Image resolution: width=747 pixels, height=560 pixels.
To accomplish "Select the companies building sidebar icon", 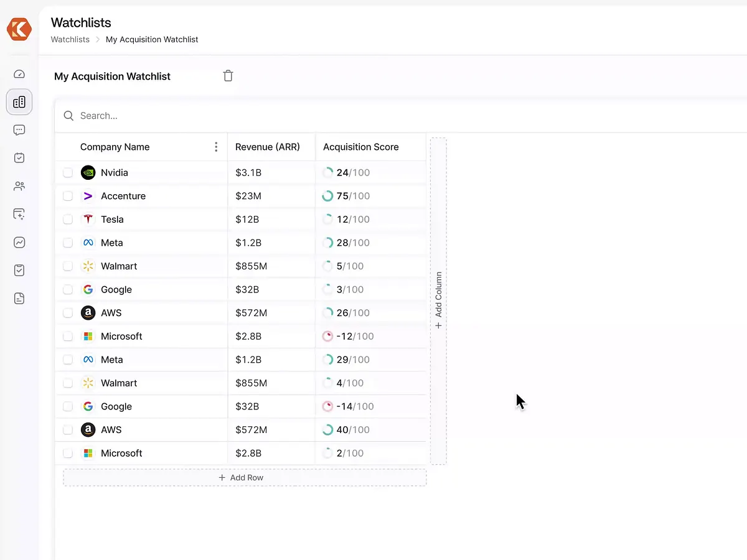I will pyautogui.click(x=19, y=102).
